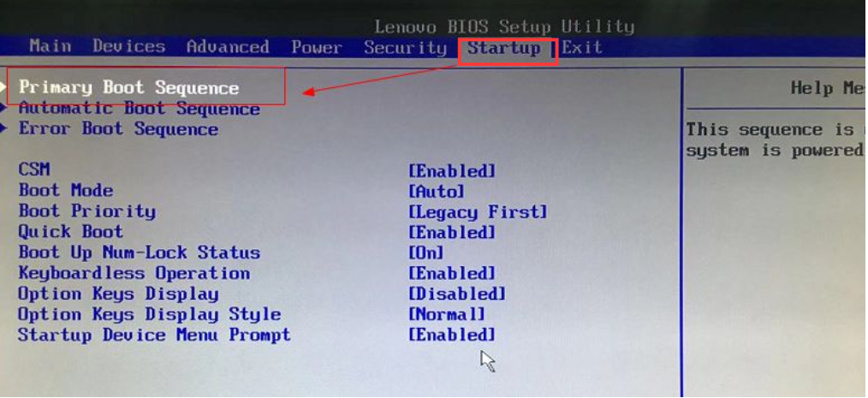Change Boot Mode Auto value
The height and width of the screenshot is (398, 868).
(x=437, y=192)
